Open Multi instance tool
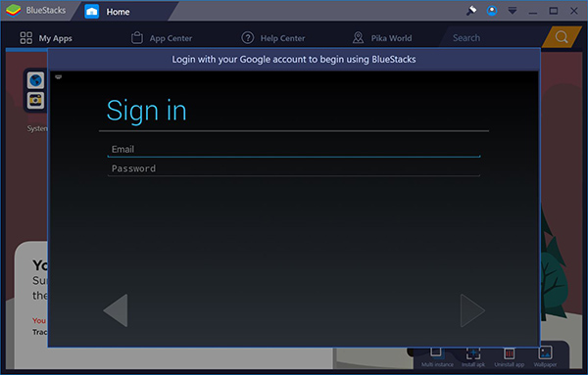This screenshot has height=375, width=588. (x=437, y=357)
